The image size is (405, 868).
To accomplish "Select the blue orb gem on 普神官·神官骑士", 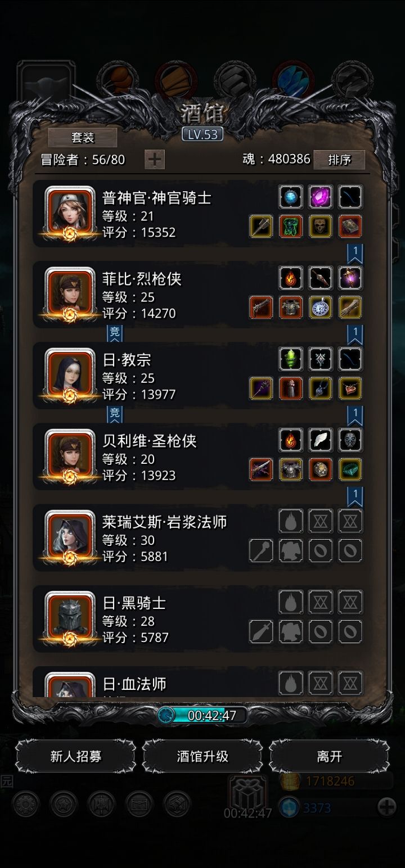I will point(291,197).
